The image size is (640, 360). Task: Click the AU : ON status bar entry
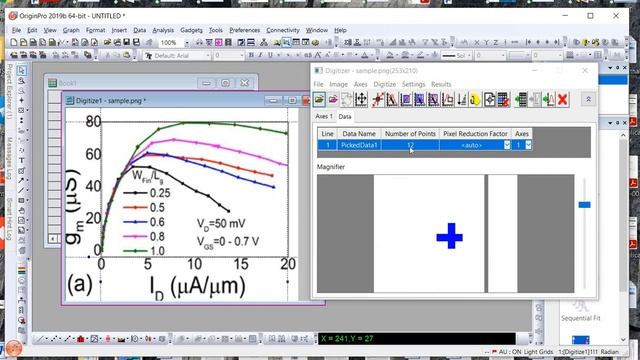(x=508, y=352)
